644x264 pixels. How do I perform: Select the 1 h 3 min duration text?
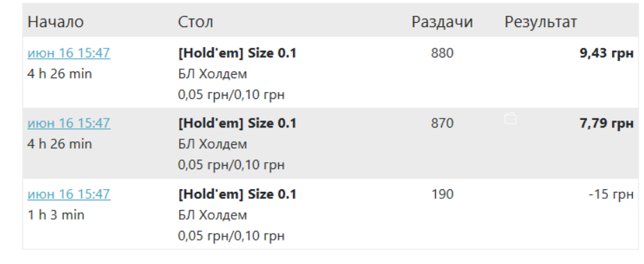(x=56, y=215)
